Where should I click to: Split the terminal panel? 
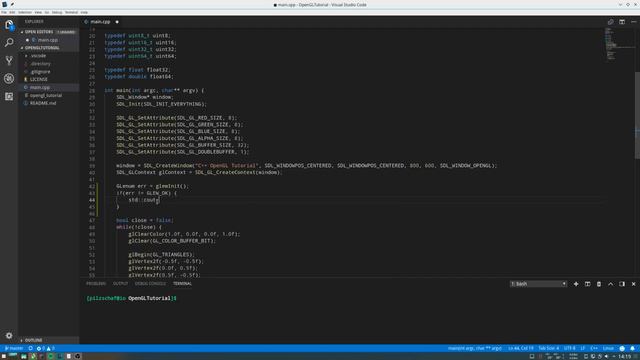click(587, 284)
